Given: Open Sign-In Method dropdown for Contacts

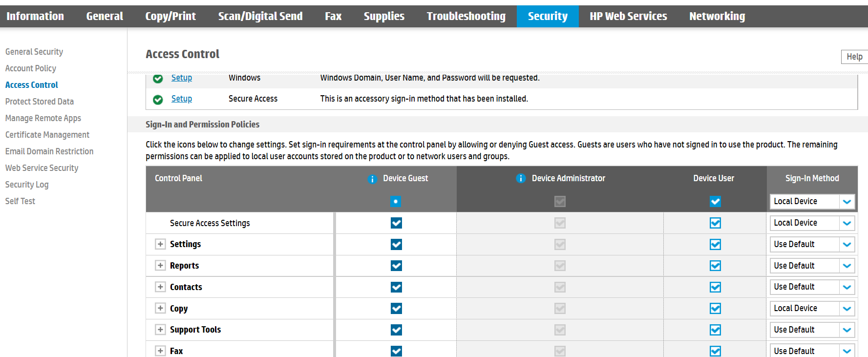Looking at the screenshot, I should (812, 287).
